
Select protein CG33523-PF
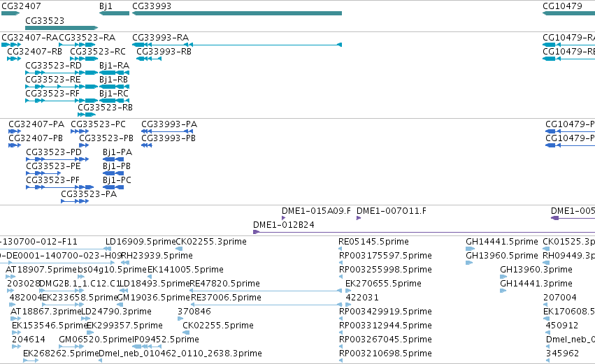(59, 188)
